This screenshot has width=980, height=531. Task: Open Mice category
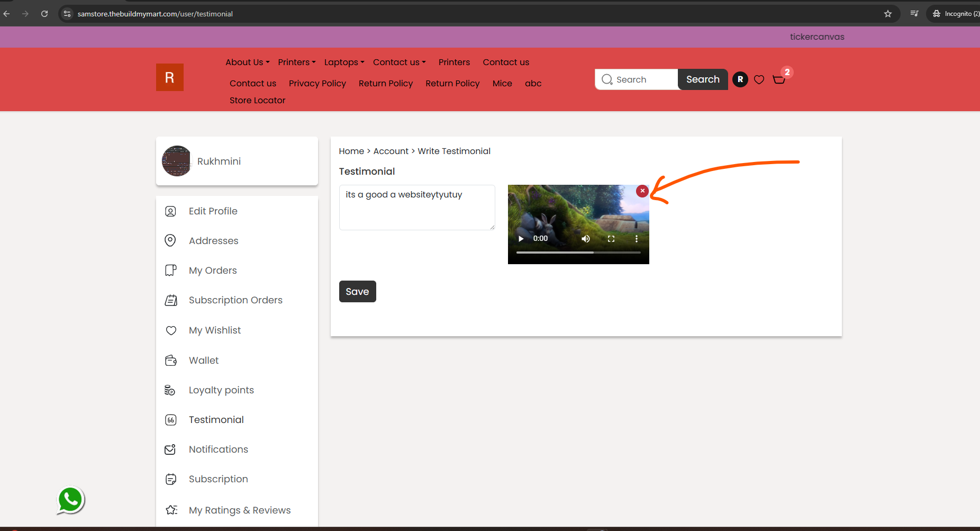tap(502, 84)
